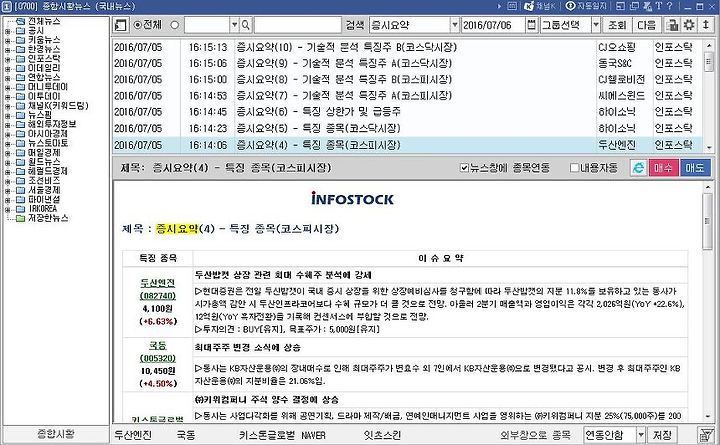Select IRKOREA in news tree
The height and width of the screenshot is (445, 720).
[43, 208]
